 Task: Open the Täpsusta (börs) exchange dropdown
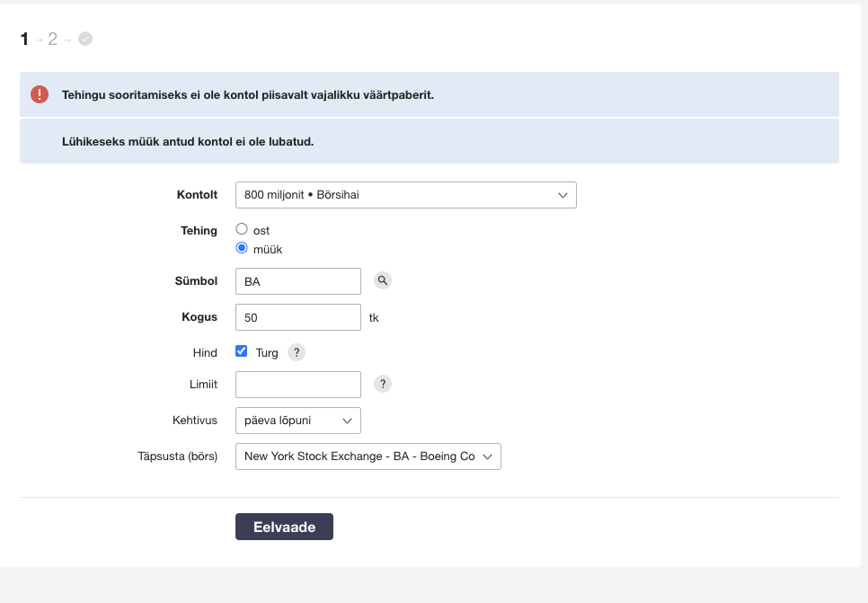coord(368,457)
